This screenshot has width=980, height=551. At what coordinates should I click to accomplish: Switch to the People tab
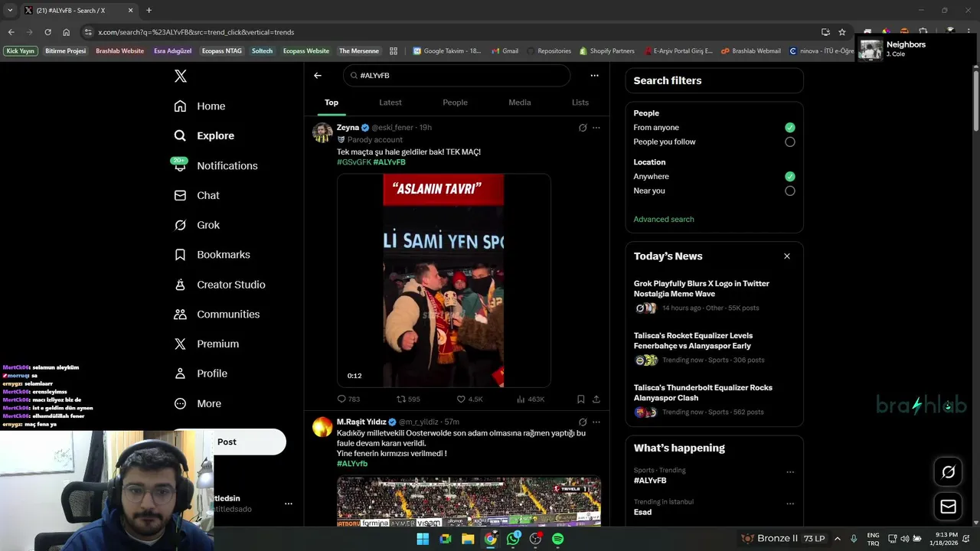[x=455, y=103]
